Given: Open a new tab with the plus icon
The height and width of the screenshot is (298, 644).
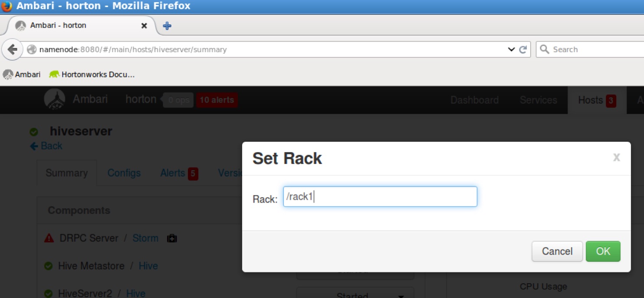Looking at the screenshot, I should (x=167, y=26).
